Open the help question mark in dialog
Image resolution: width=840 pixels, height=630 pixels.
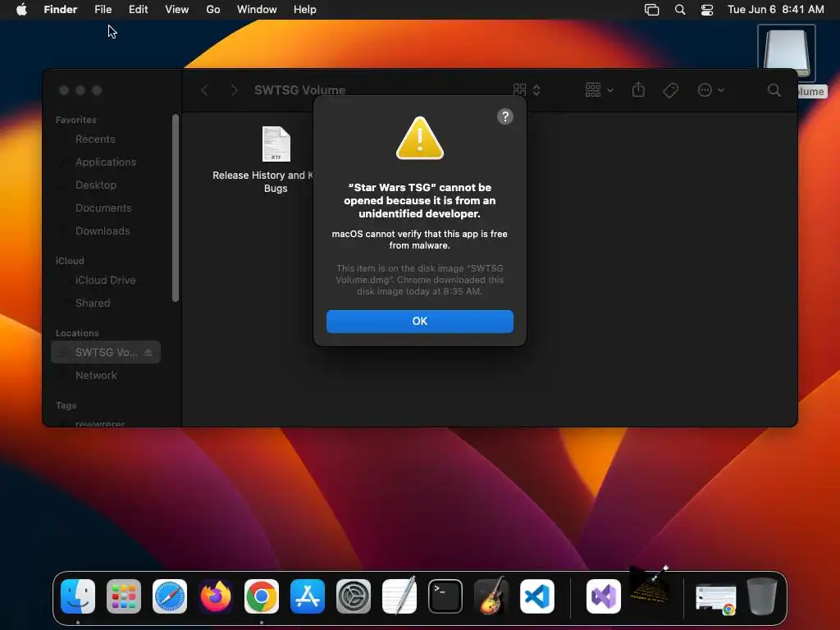tap(504, 116)
